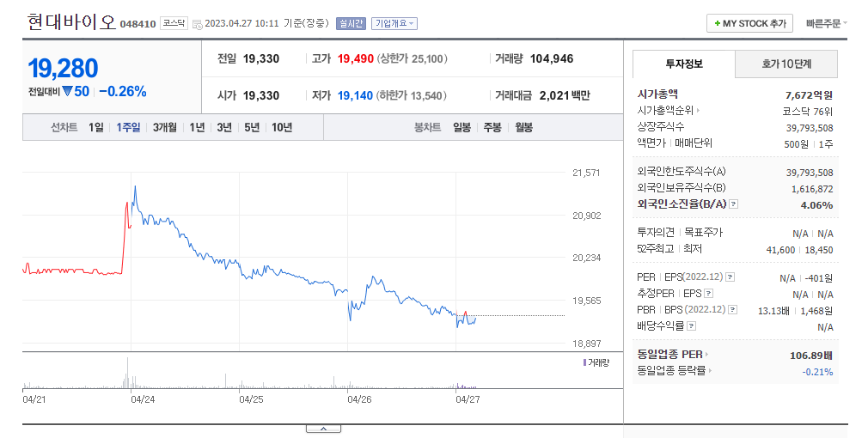
Task: Click the arrow next to 동일업종 PER
Action: pyautogui.click(x=707, y=355)
